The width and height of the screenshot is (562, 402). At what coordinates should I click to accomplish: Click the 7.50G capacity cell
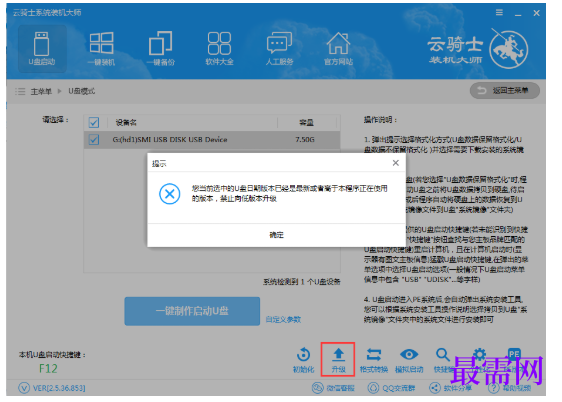305,139
